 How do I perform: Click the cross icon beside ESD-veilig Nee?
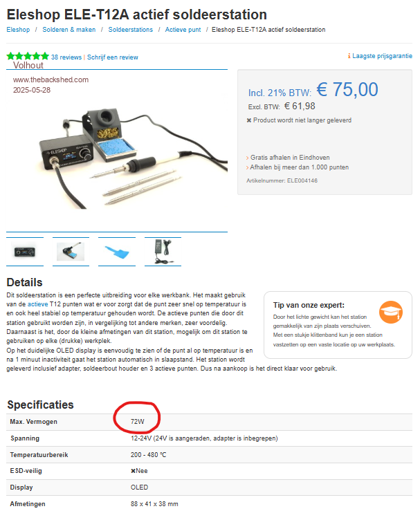pyautogui.click(x=133, y=471)
